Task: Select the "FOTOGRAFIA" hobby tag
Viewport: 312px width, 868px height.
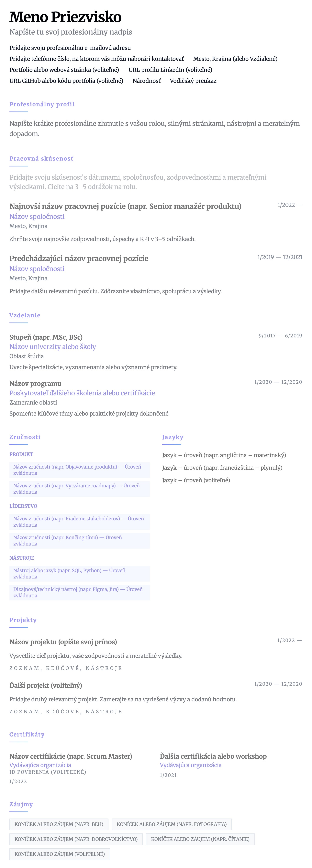Action: [x=171, y=824]
